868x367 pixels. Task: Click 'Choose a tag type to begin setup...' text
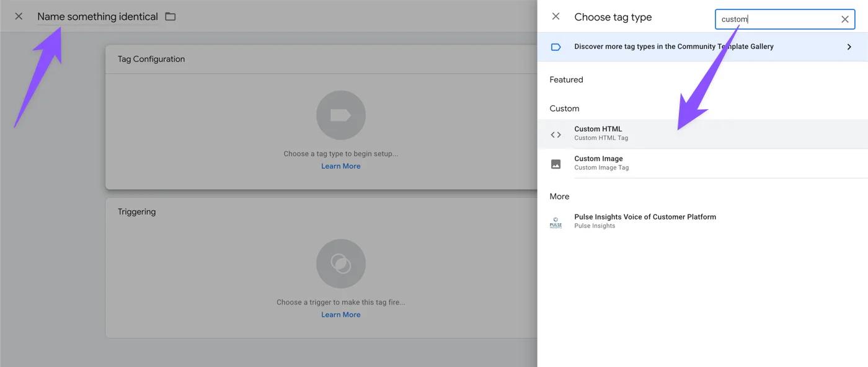pos(340,154)
